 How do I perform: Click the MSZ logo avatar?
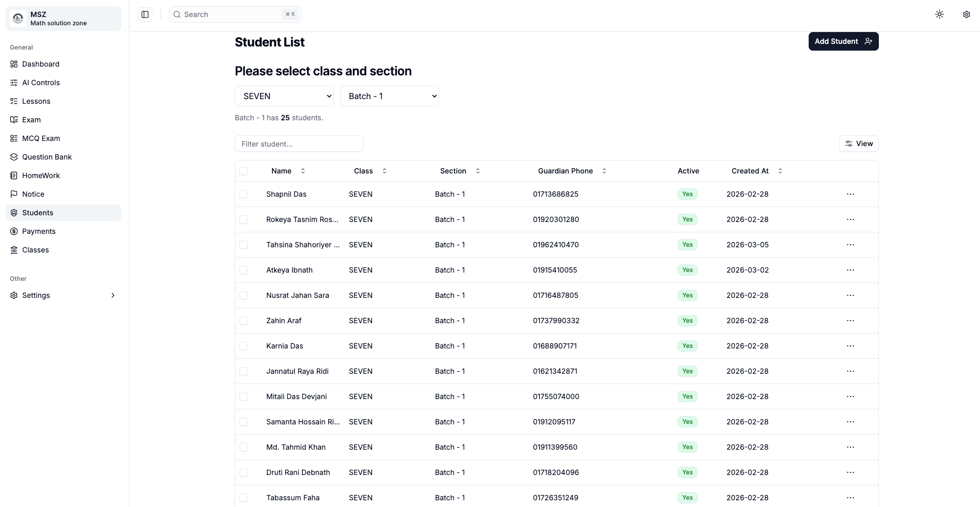(18, 19)
